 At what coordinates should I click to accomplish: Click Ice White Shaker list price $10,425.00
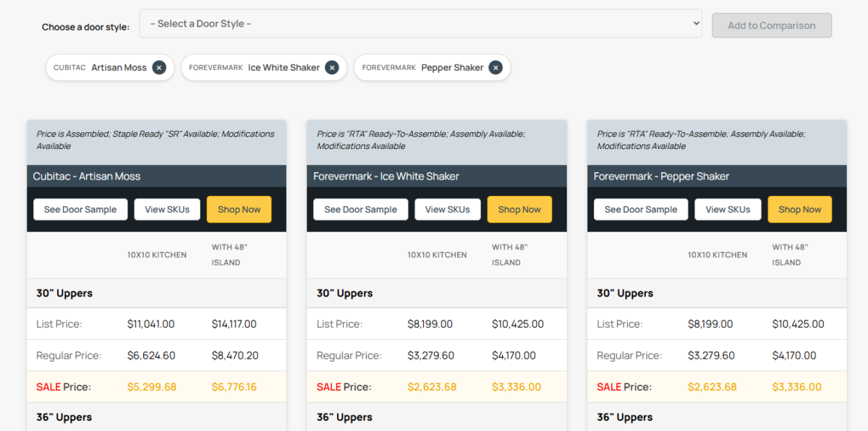(x=518, y=324)
